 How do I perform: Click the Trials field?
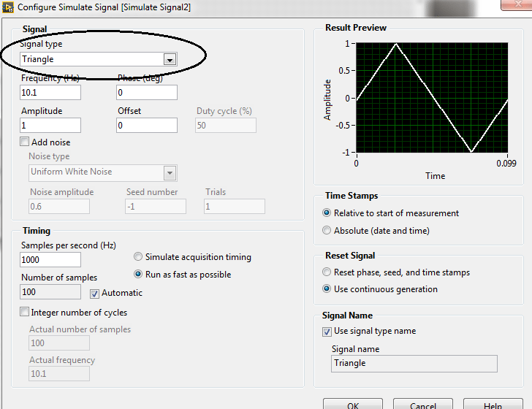coord(235,206)
